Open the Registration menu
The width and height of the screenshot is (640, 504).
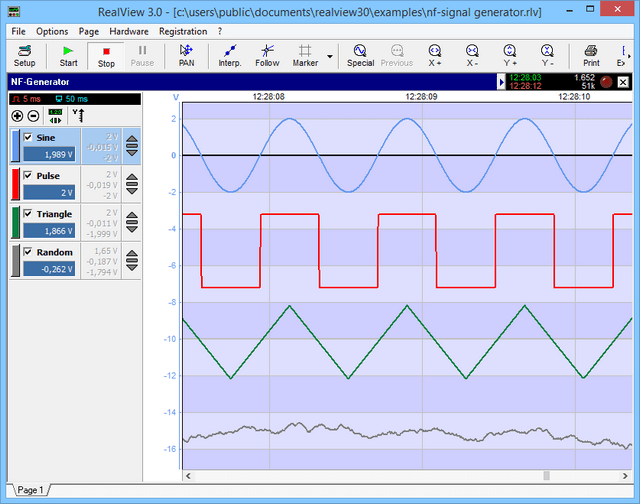[183, 31]
